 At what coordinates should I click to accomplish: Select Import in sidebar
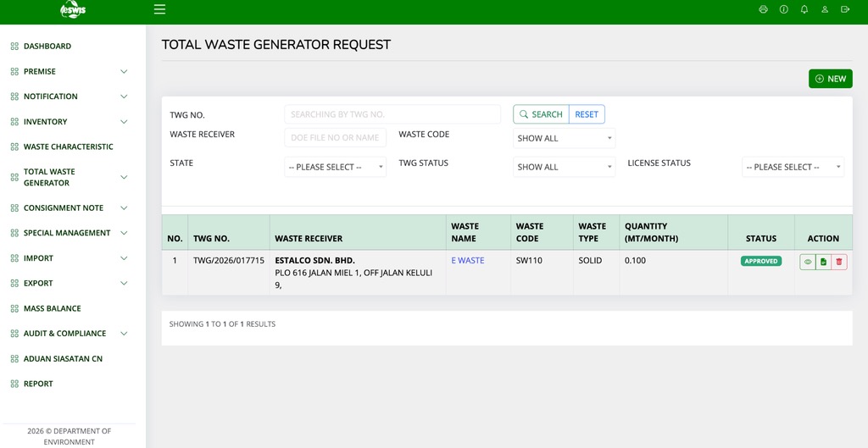pyautogui.click(x=38, y=258)
